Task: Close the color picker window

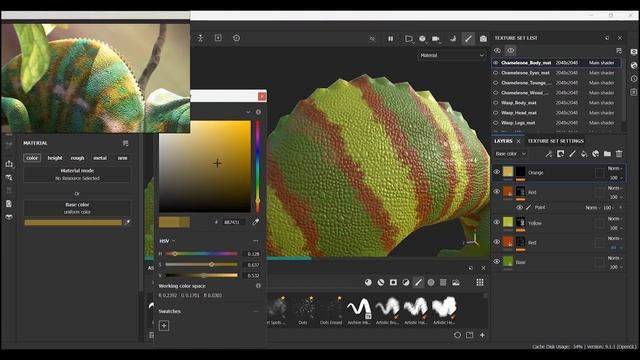Action: click(262, 96)
